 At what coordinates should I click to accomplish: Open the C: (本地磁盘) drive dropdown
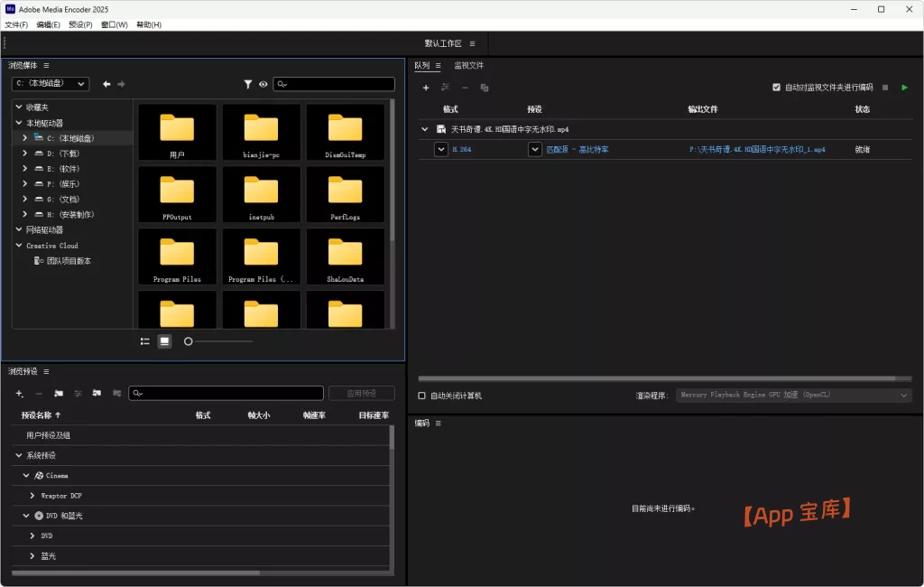coord(51,84)
